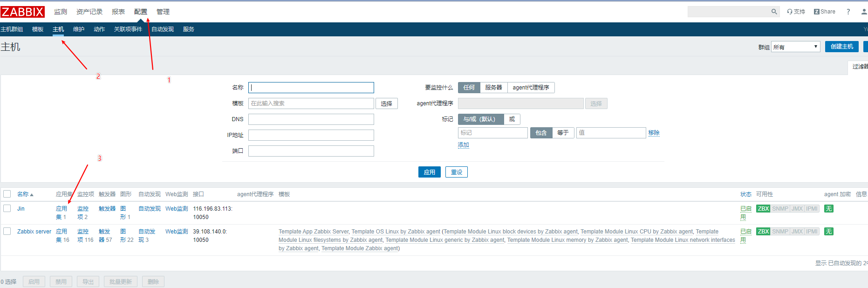Select the agent proxy monitoring option
The width and height of the screenshot is (868, 288).
point(531,88)
